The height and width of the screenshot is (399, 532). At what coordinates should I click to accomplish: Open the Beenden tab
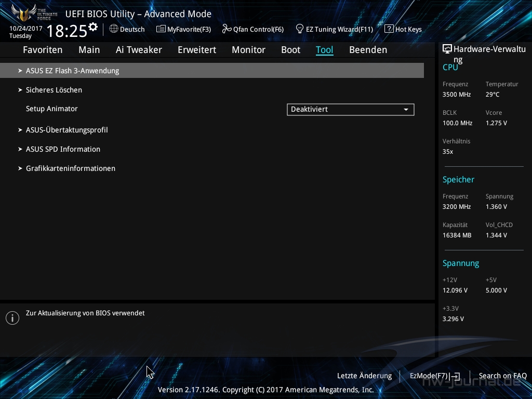(x=368, y=50)
